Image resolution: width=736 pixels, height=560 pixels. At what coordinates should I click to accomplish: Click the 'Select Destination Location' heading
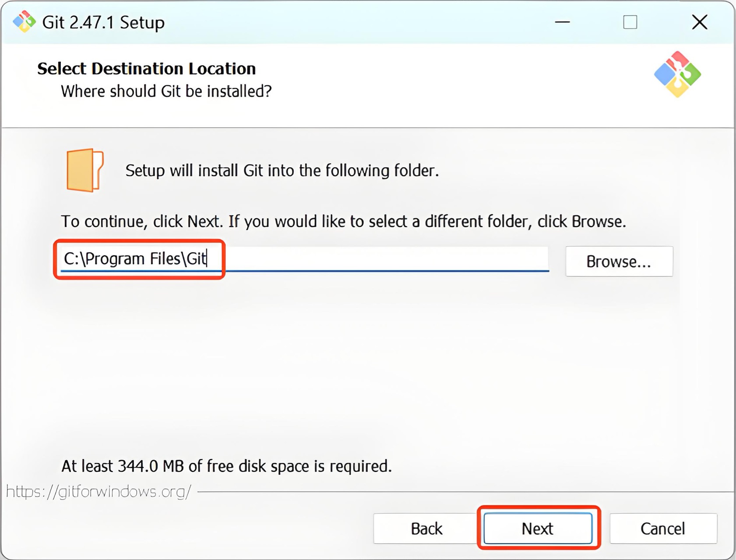[x=146, y=69]
